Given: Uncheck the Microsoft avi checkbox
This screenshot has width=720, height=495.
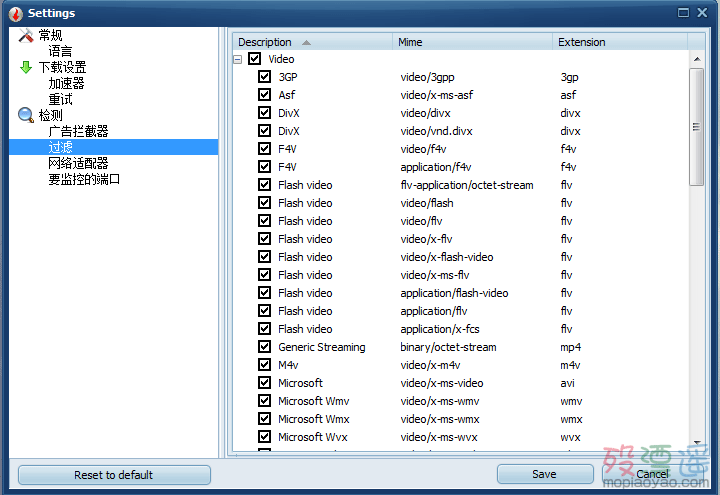Looking at the screenshot, I should coord(264,382).
